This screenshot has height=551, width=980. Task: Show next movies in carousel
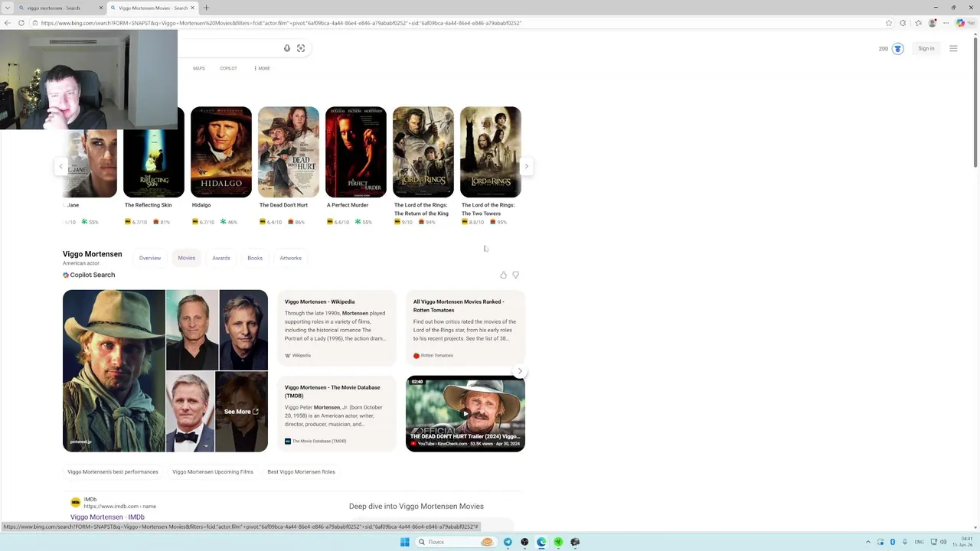click(526, 166)
